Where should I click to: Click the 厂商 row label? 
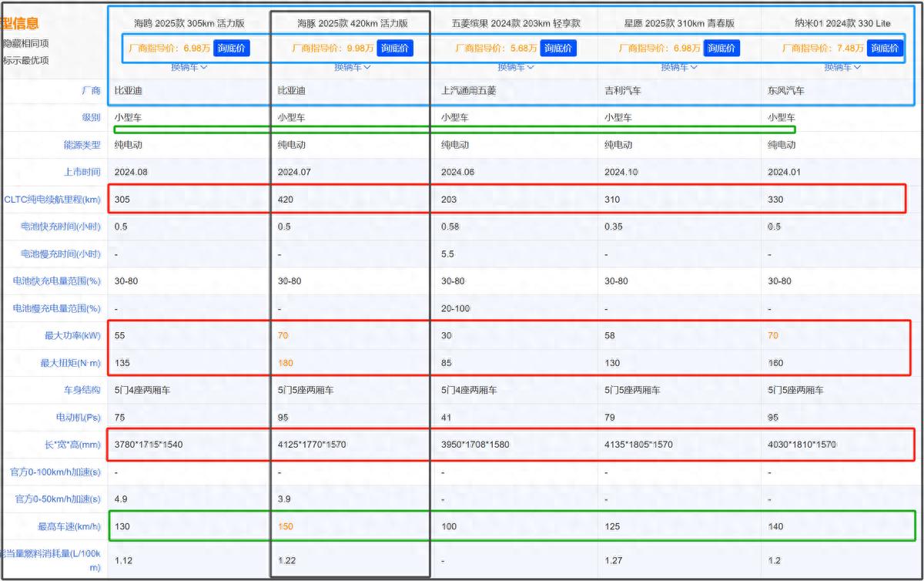[x=91, y=90]
